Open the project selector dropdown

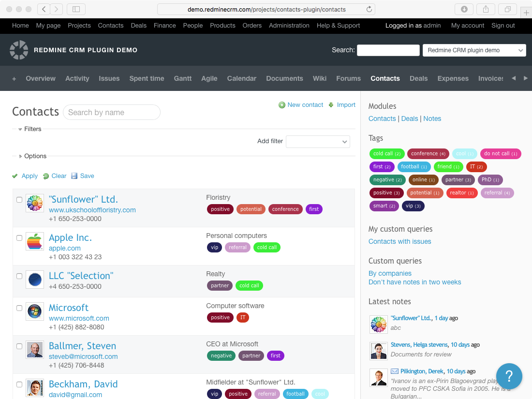[474, 50]
